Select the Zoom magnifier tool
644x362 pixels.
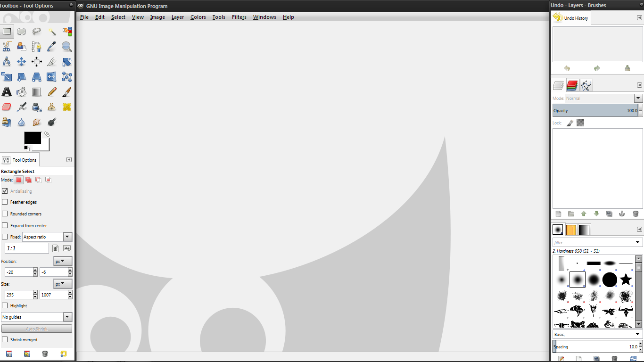[x=67, y=47]
